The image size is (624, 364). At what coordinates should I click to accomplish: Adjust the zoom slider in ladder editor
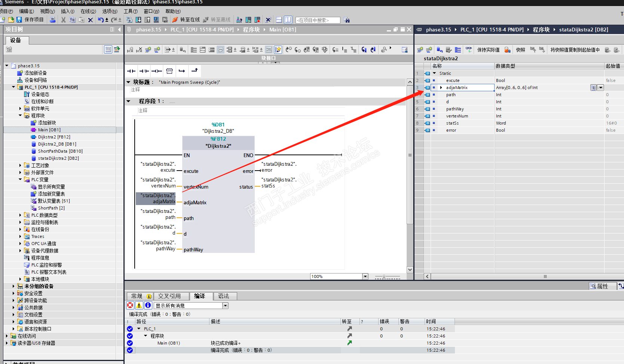click(x=384, y=277)
